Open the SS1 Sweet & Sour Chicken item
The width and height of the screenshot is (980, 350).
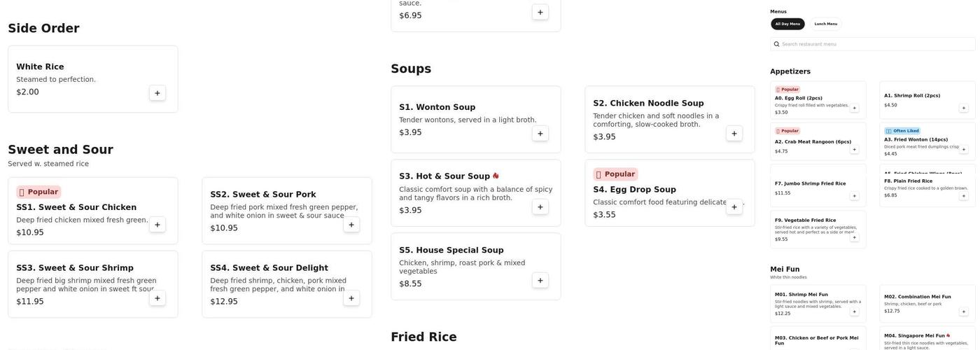[76, 207]
